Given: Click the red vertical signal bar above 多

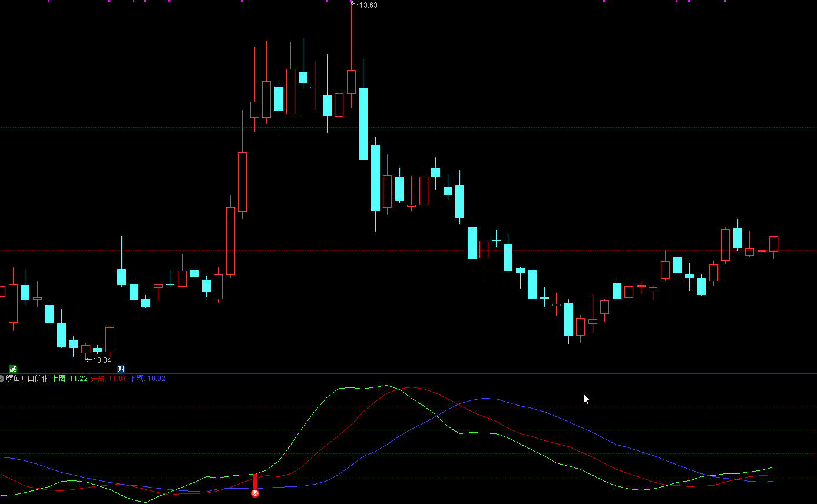Looking at the screenshot, I should click(255, 482).
